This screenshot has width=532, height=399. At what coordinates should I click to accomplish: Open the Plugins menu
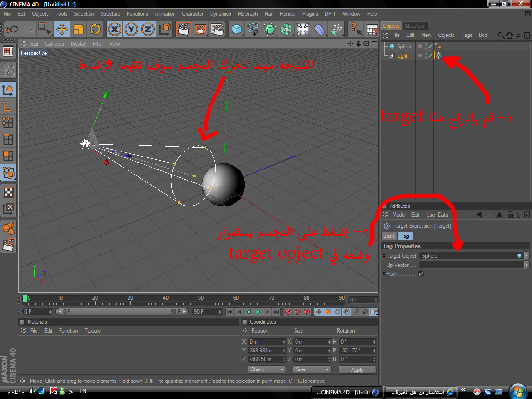(x=310, y=14)
